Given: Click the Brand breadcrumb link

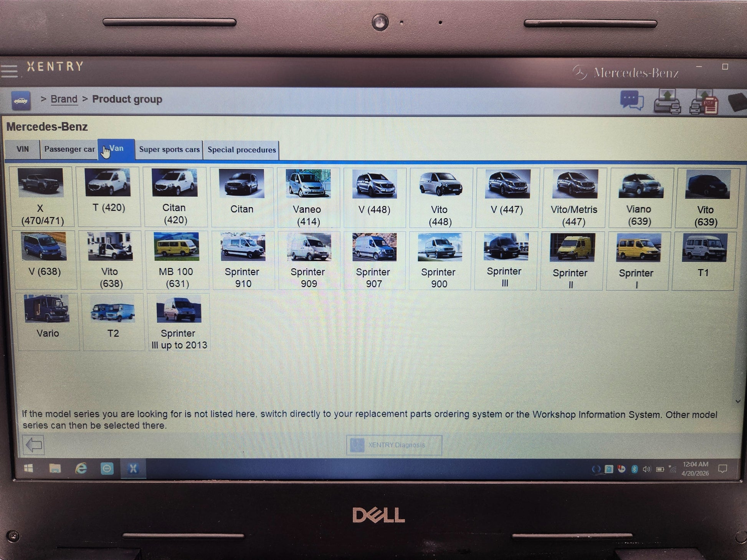Looking at the screenshot, I should point(64,99).
